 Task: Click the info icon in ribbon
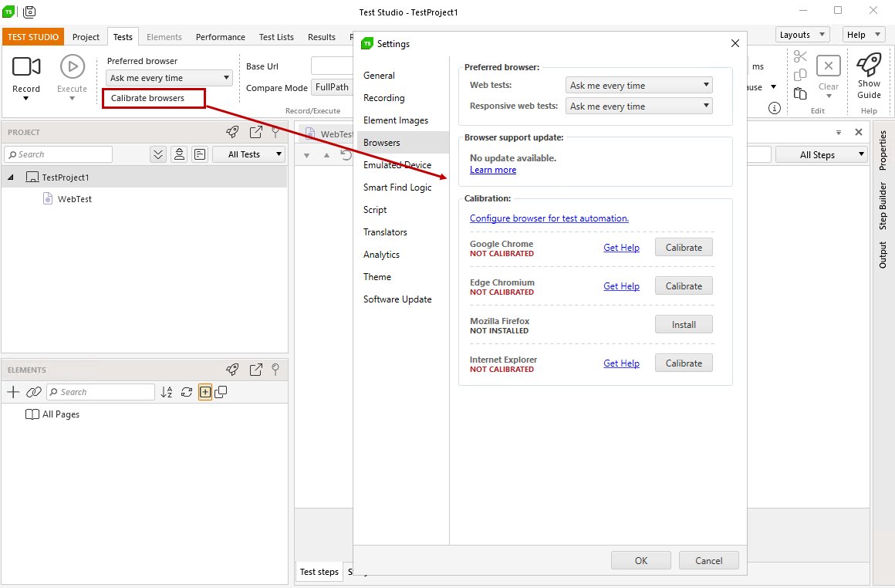[x=775, y=108]
